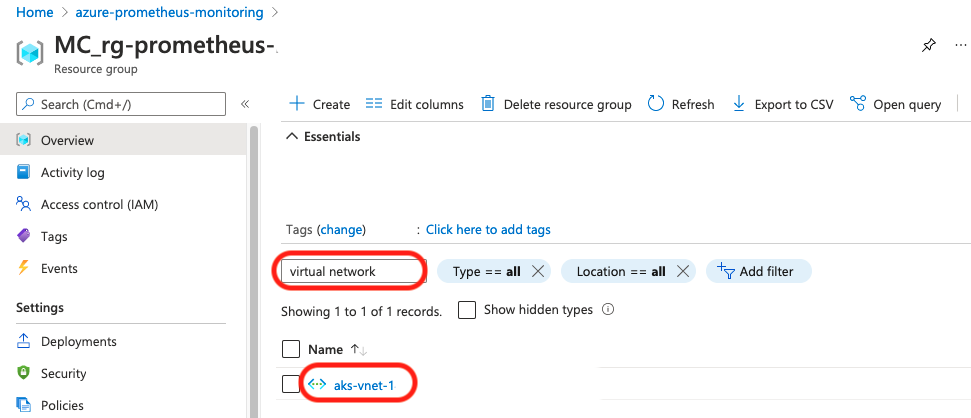This screenshot has height=418, width=971.
Task: Open the Type == all filter
Action: [486, 271]
